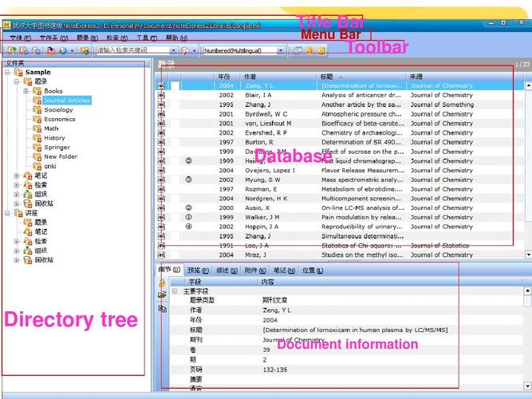Click the blue globe online search icon
This screenshot has height=399, width=532.
[x=63, y=50]
